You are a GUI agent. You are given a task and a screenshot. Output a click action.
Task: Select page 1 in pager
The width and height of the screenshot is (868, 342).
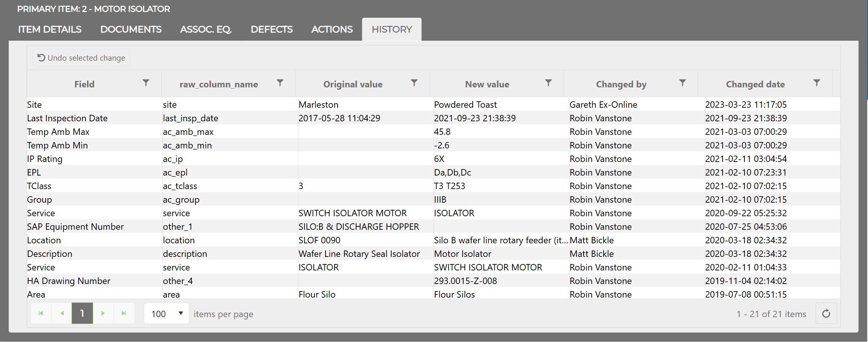tap(82, 313)
